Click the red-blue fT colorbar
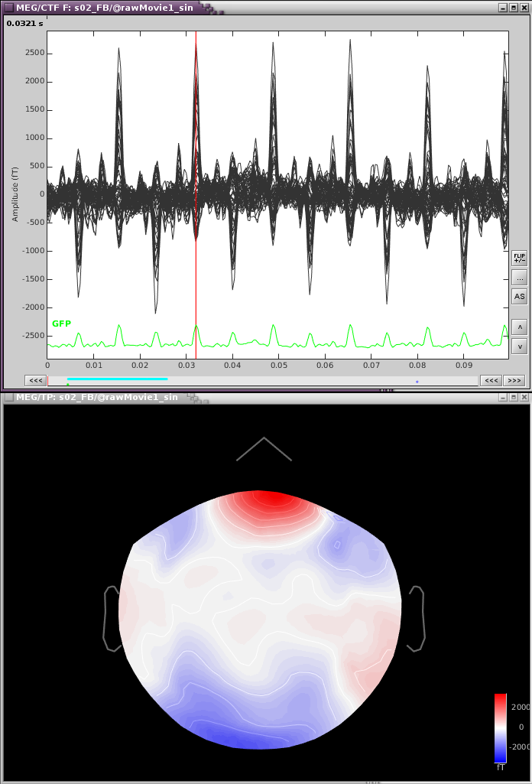This screenshot has width=532, height=784. pyautogui.click(x=501, y=727)
